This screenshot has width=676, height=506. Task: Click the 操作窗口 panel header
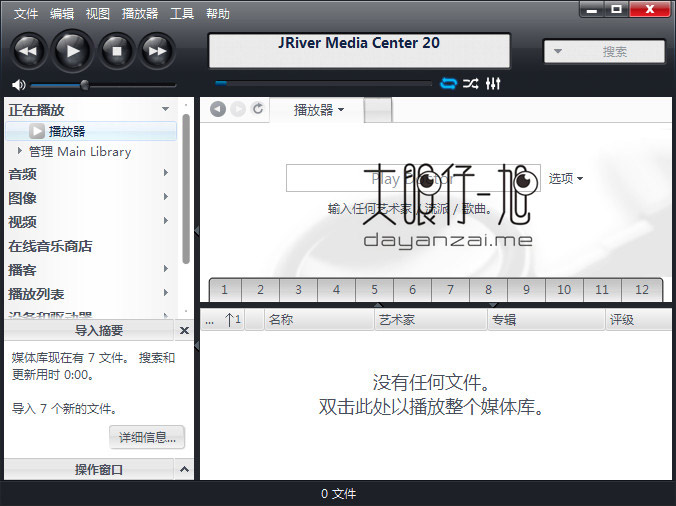89,469
